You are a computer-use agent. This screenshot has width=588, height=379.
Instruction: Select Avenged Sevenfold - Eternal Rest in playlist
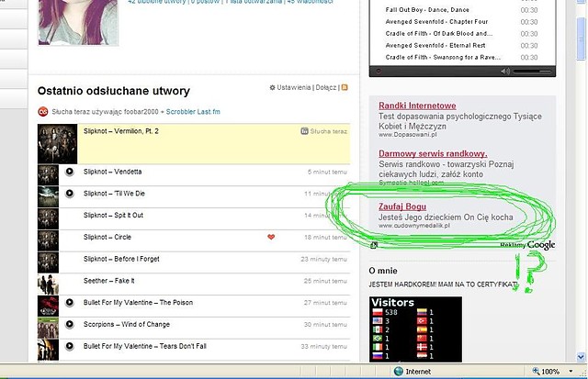[435, 45]
